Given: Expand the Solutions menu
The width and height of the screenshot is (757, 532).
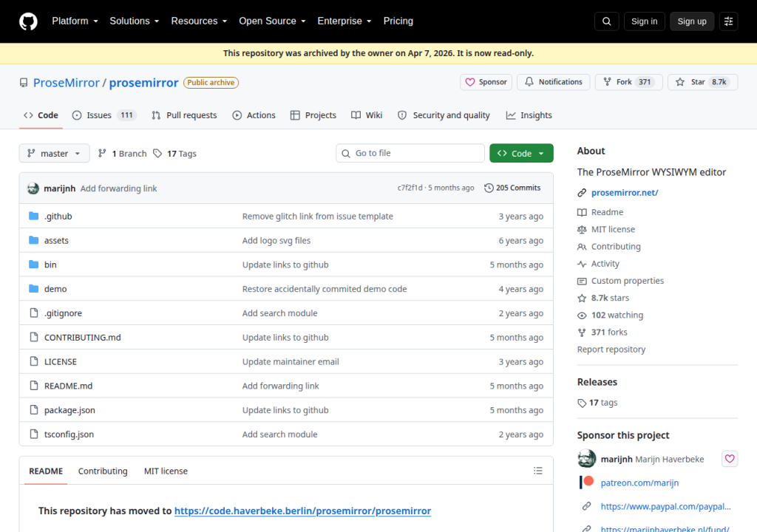Looking at the screenshot, I should tap(135, 21).
